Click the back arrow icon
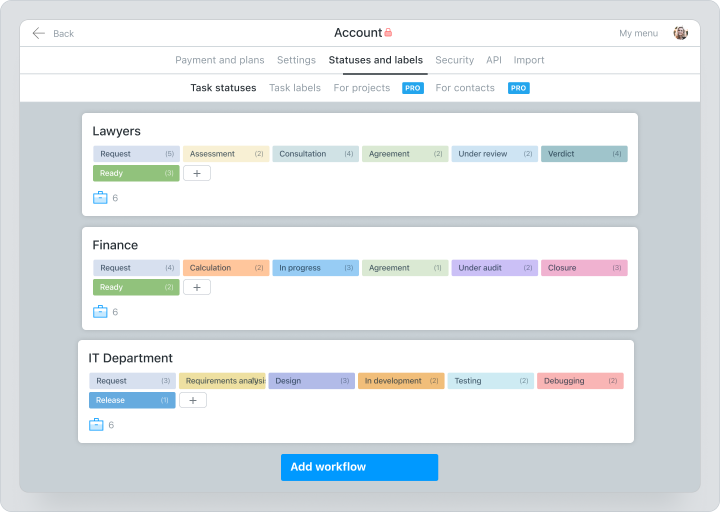This screenshot has width=720, height=512. coord(38,33)
